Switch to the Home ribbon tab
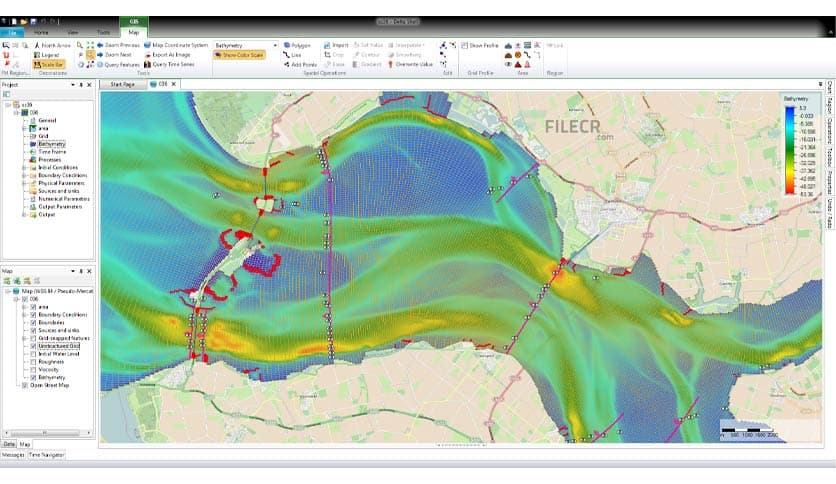This screenshot has height=484, width=836. (41, 33)
